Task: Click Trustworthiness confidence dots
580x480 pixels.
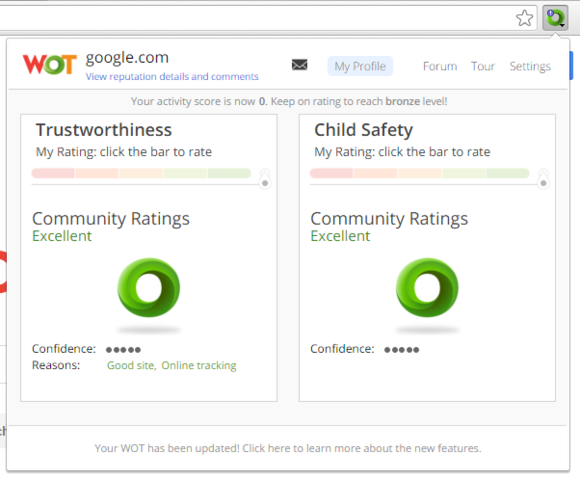Action: pyautogui.click(x=123, y=349)
